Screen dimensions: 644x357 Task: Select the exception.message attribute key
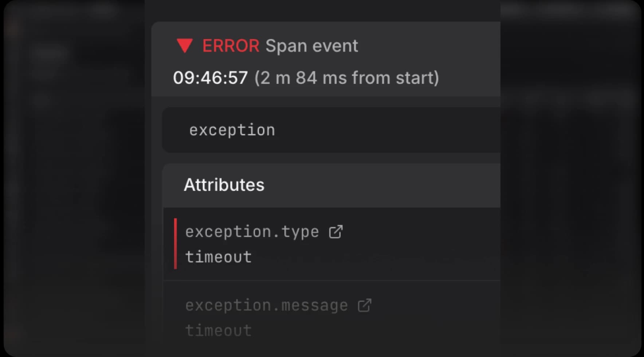(267, 305)
